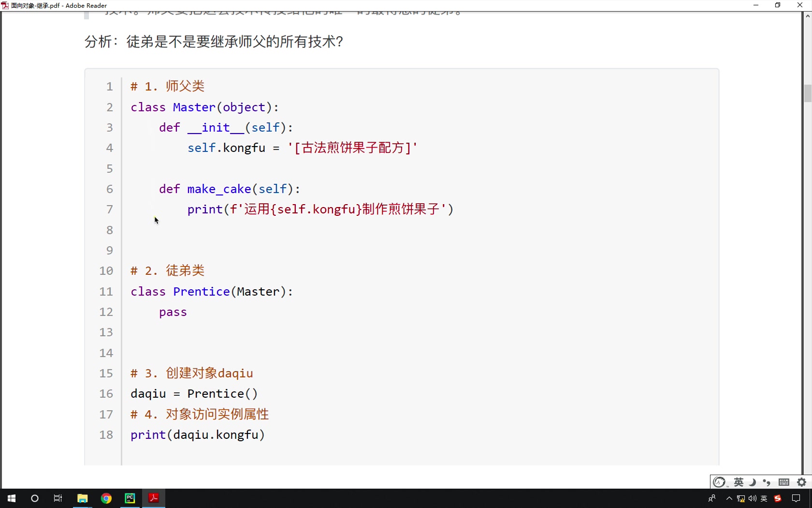Viewport: 812px width, 508px height.
Task: Click the 'class Master(object):' code line
Action: click(x=205, y=107)
